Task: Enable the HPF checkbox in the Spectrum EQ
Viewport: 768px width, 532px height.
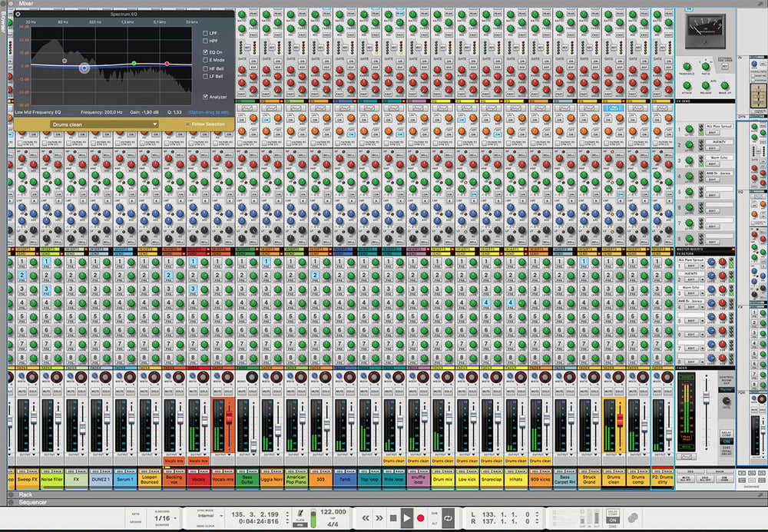Action: pos(205,39)
